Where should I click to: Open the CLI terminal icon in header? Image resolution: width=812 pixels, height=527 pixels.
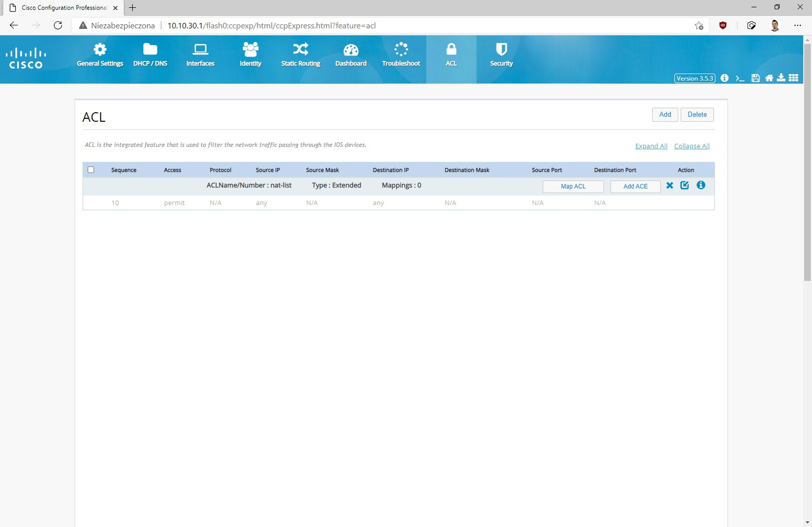(740, 78)
